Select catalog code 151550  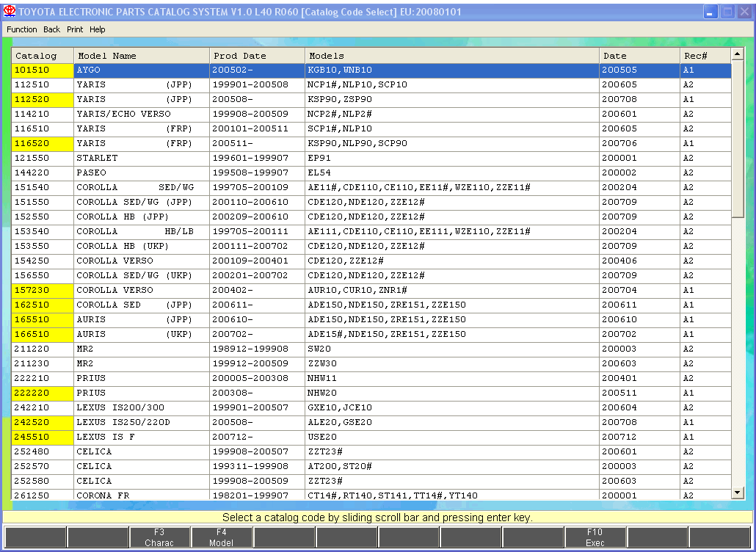point(371,202)
